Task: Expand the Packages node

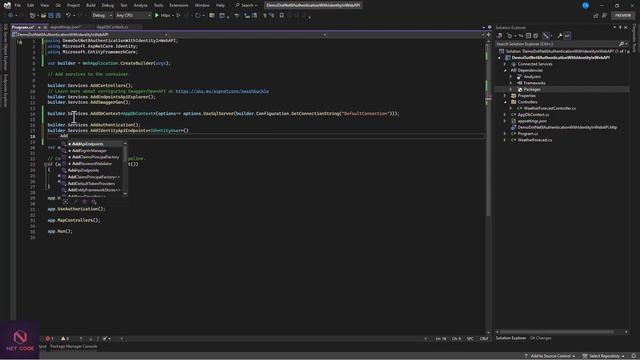Action: click(511, 89)
